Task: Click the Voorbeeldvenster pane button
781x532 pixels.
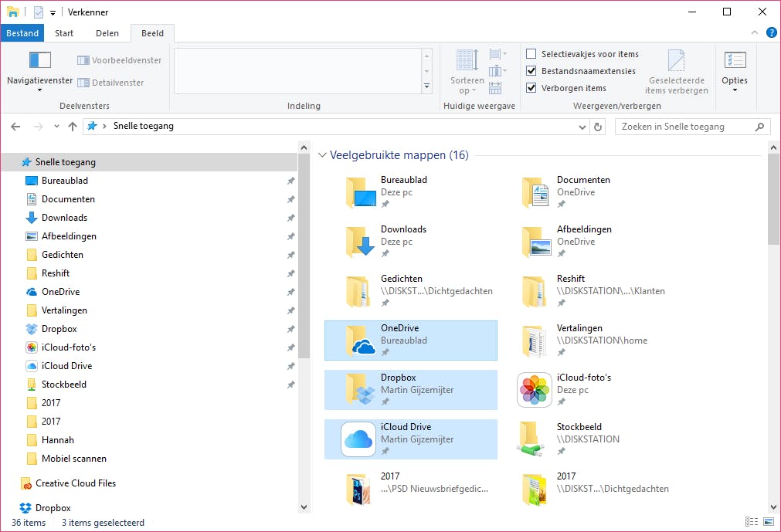Action: (x=120, y=60)
